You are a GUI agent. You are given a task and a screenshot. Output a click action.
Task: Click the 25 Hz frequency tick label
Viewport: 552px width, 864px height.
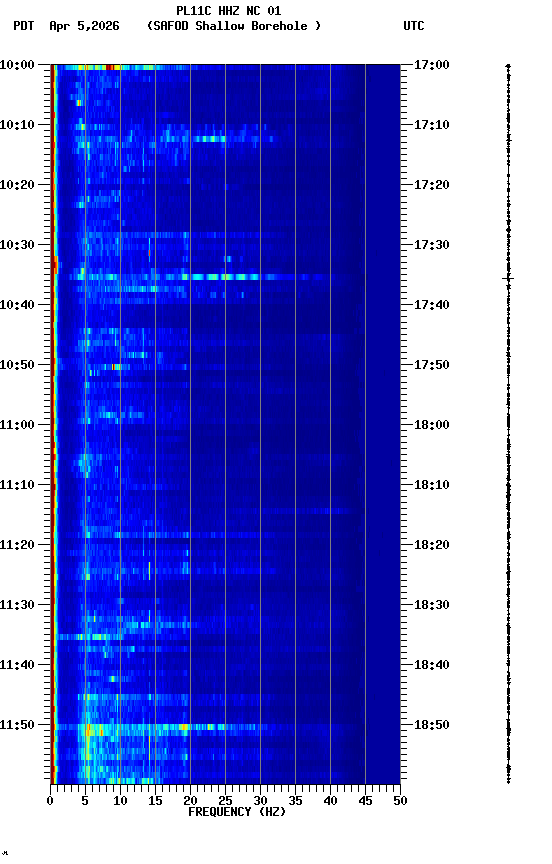[x=225, y=801]
